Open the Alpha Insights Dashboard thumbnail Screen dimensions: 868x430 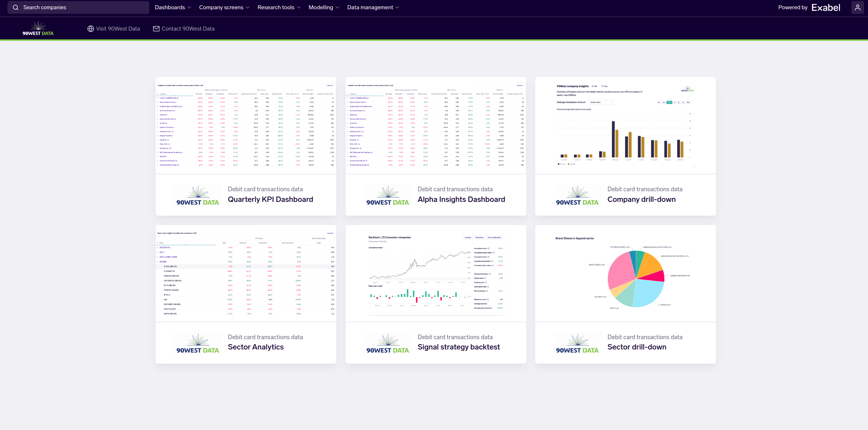pos(436,125)
